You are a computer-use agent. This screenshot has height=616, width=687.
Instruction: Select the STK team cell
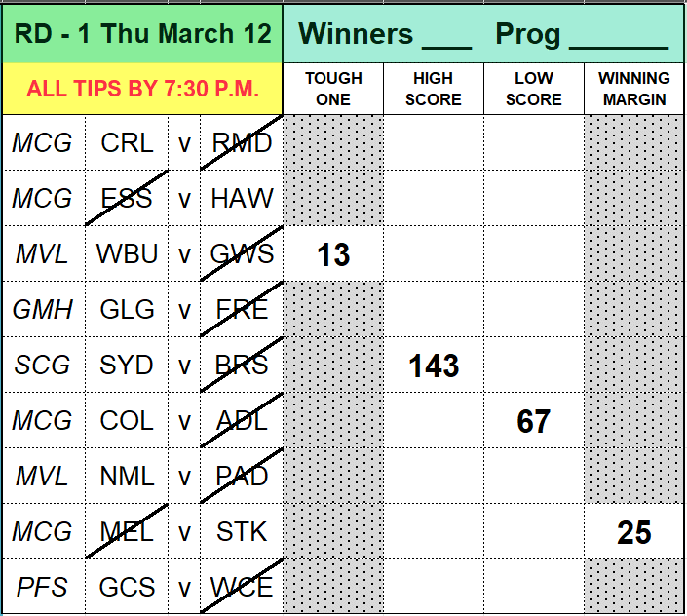242,531
